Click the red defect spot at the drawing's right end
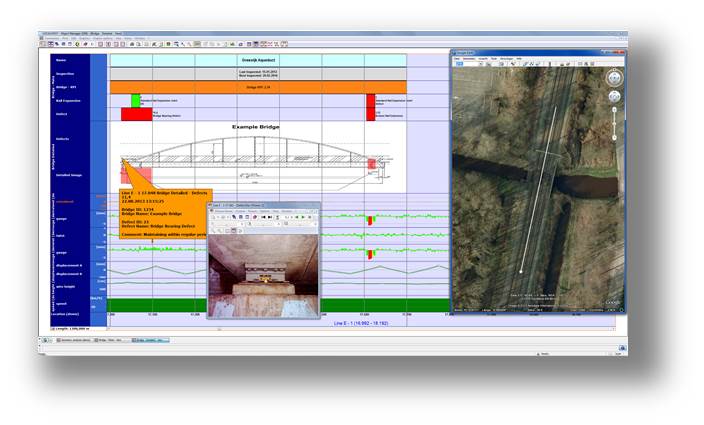The width and height of the screenshot is (704, 425). [x=371, y=164]
